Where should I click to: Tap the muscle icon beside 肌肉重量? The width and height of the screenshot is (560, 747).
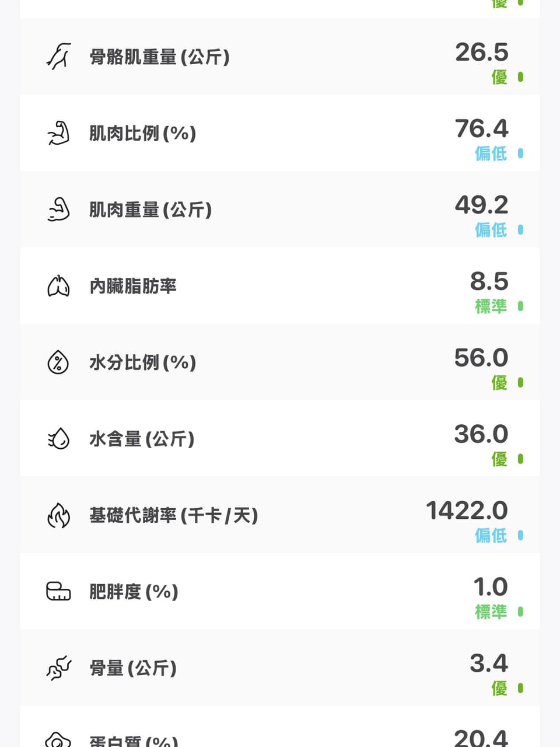coord(58,210)
